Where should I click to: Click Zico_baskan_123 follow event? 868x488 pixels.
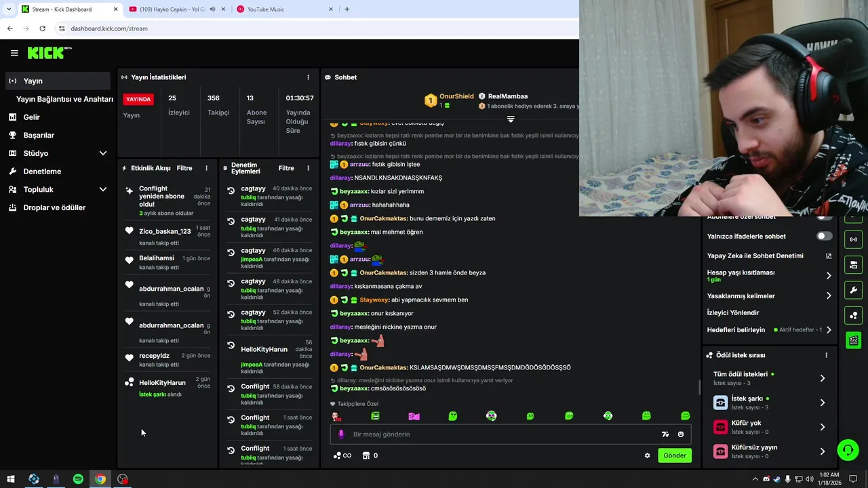coord(167,237)
